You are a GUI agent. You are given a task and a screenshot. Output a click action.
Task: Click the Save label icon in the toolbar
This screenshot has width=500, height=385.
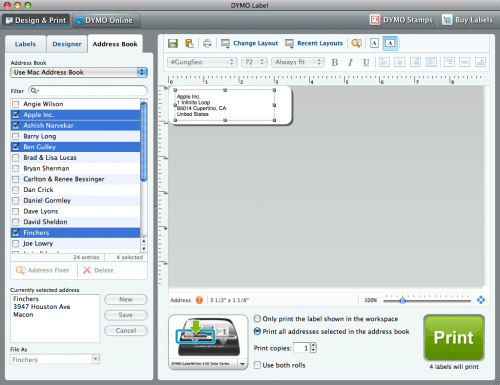pos(173,43)
